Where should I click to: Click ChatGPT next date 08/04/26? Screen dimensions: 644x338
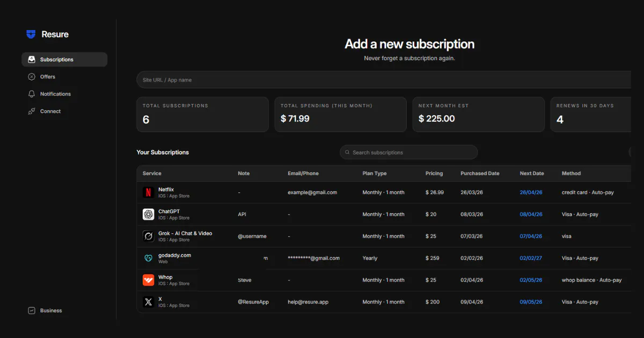point(531,215)
